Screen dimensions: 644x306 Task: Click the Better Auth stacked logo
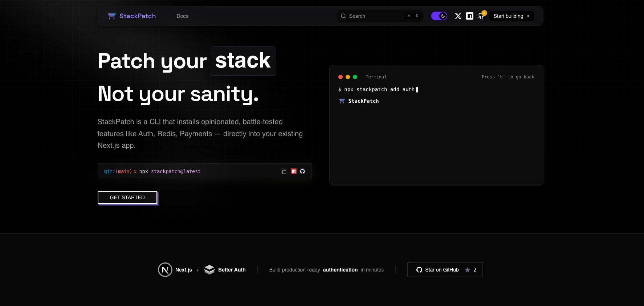pos(209,270)
